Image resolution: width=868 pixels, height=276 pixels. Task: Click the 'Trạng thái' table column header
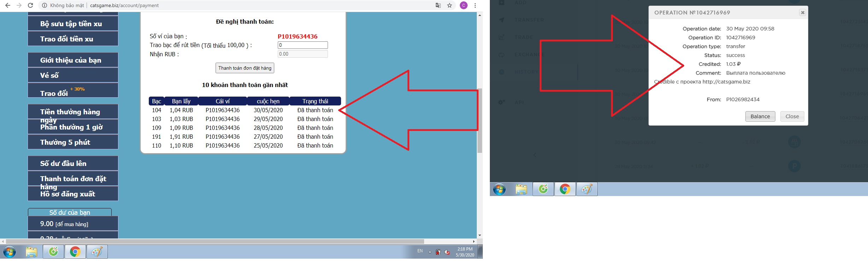click(315, 101)
